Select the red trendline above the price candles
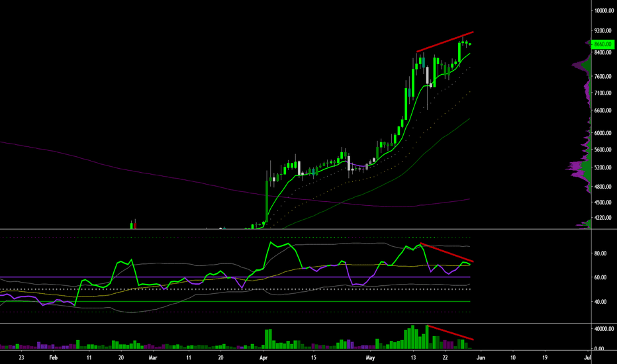 click(445, 41)
